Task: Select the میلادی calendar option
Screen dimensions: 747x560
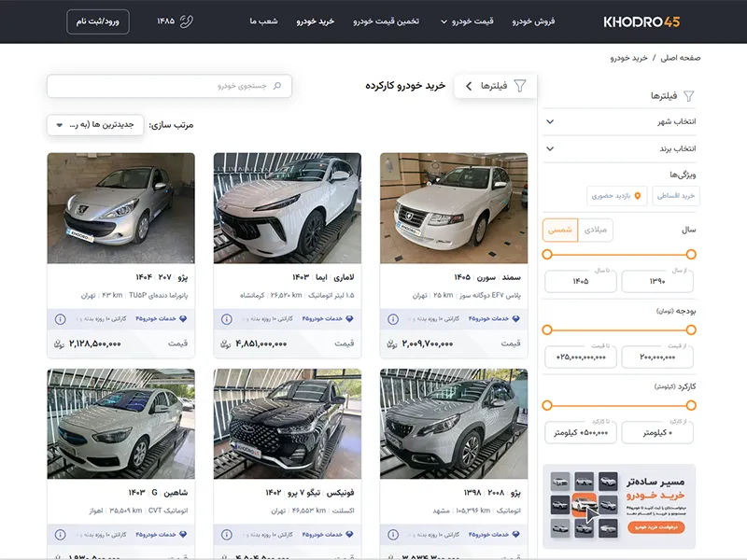Action: 596,230
